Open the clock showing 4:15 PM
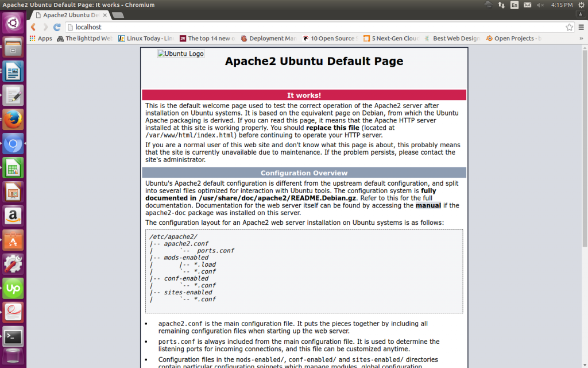Screen dimensions: 588x368 [x=562, y=5]
